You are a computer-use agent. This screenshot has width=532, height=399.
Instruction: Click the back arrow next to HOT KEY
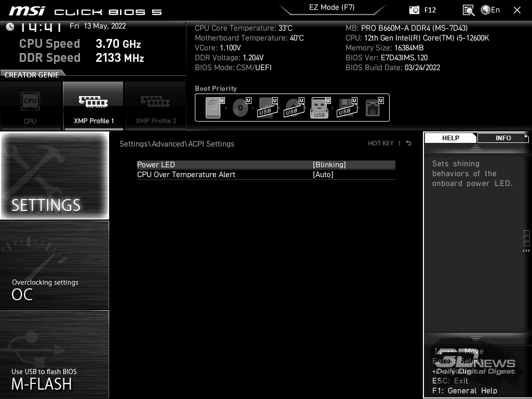coord(409,143)
